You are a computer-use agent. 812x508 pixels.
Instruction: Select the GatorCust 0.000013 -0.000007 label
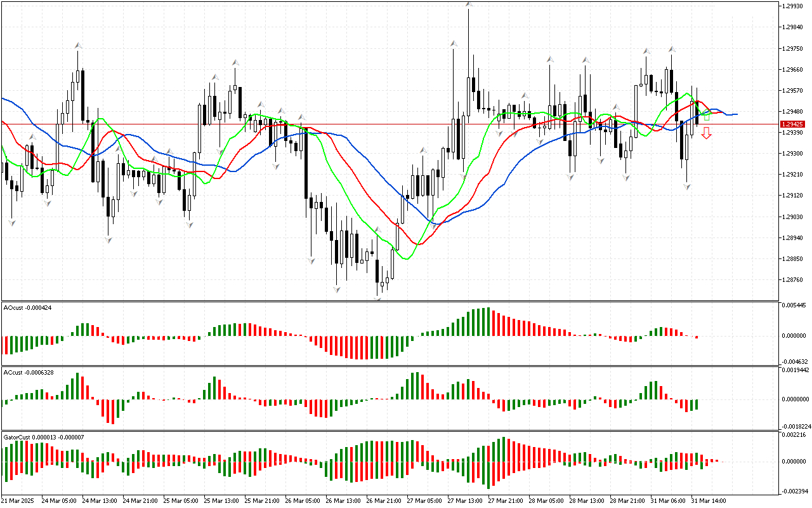[44, 437]
